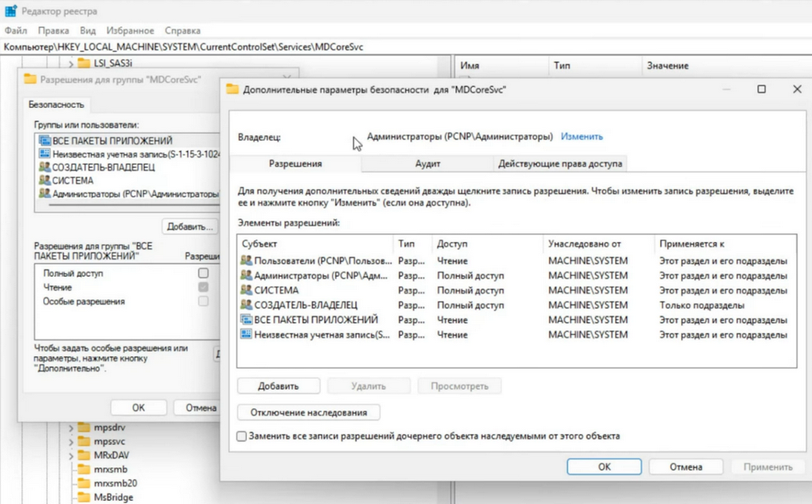This screenshot has height=504, width=812.
Task: Click the СОЗДАТЕЛЬ-ВЛАДЕЛЕЦ icon in groups list
Action: click(x=44, y=167)
